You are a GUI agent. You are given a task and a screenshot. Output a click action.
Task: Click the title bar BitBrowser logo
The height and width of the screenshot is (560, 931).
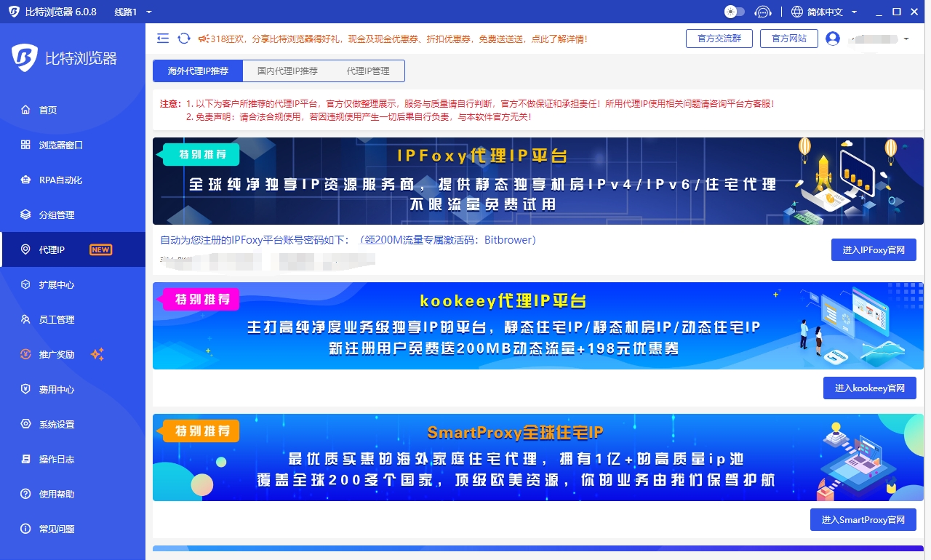pyautogui.click(x=14, y=12)
